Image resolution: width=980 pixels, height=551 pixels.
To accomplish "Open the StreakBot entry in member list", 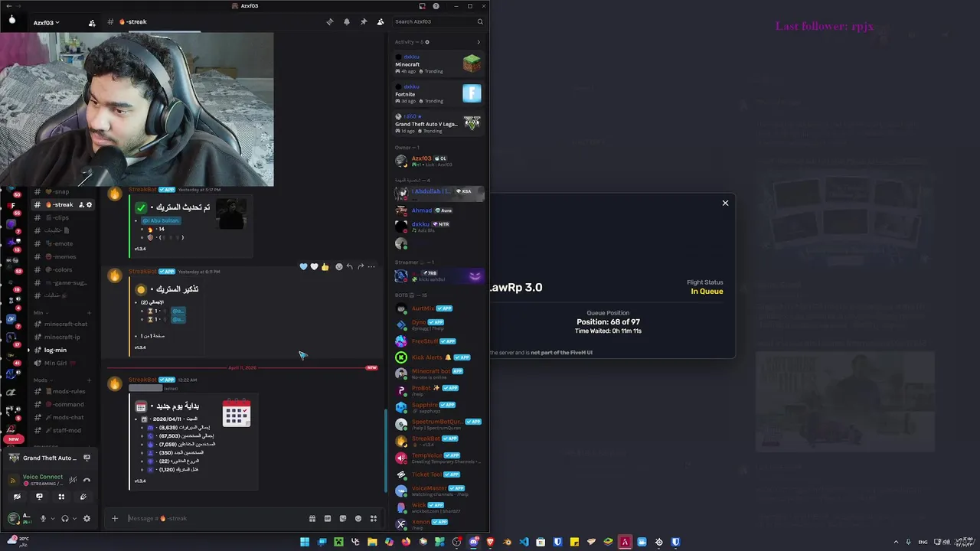I will tap(438, 441).
